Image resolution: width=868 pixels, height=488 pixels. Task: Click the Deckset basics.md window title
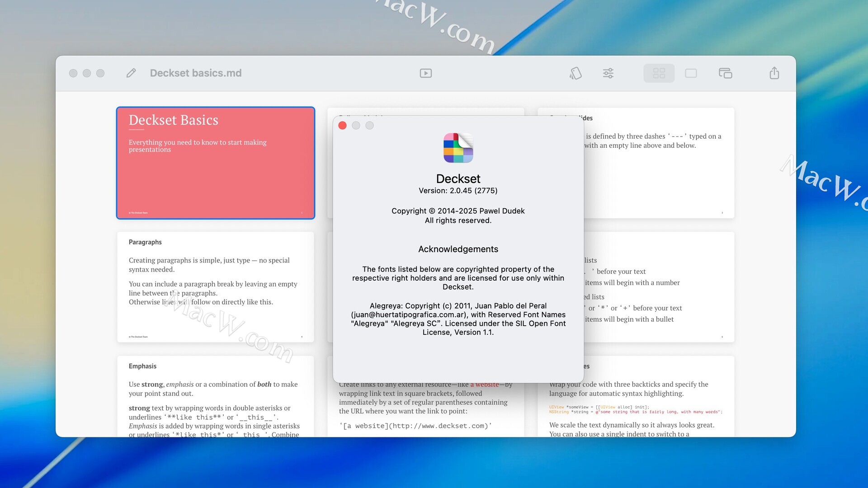(x=195, y=73)
